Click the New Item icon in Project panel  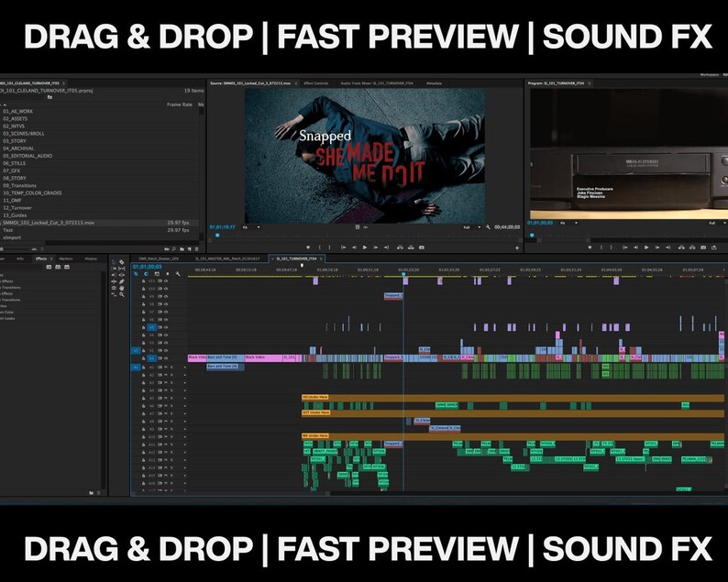tap(190, 249)
